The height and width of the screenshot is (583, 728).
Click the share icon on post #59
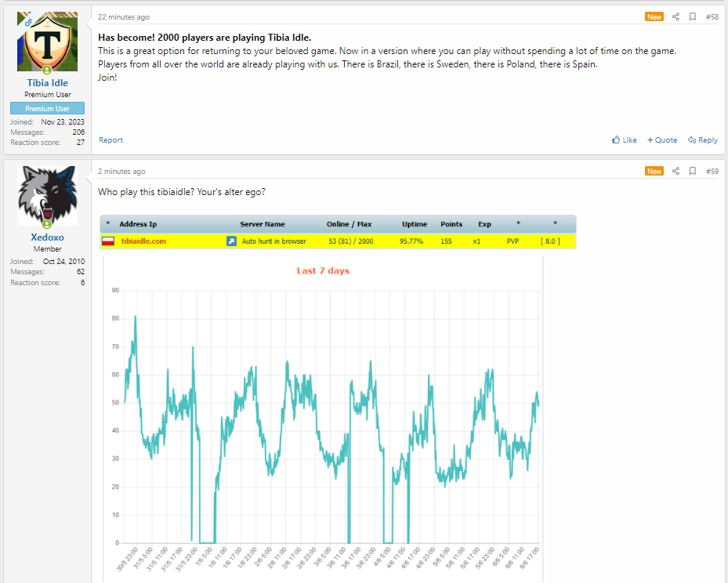click(675, 171)
